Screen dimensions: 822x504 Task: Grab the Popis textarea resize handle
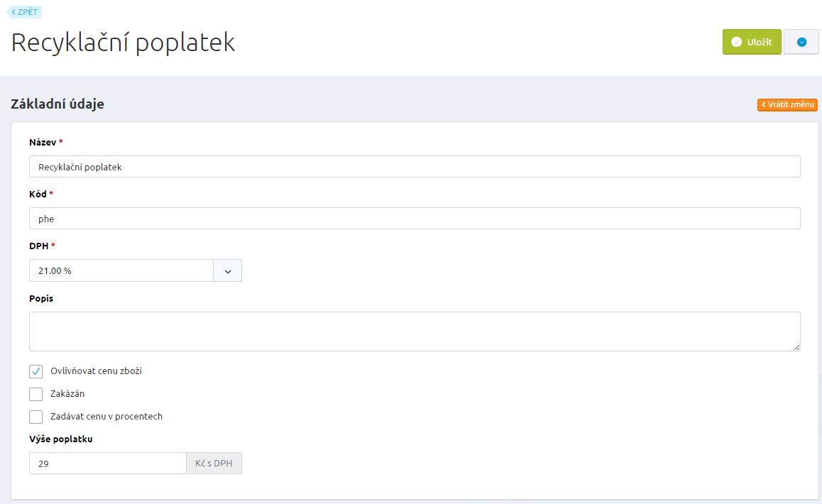[x=796, y=347]
